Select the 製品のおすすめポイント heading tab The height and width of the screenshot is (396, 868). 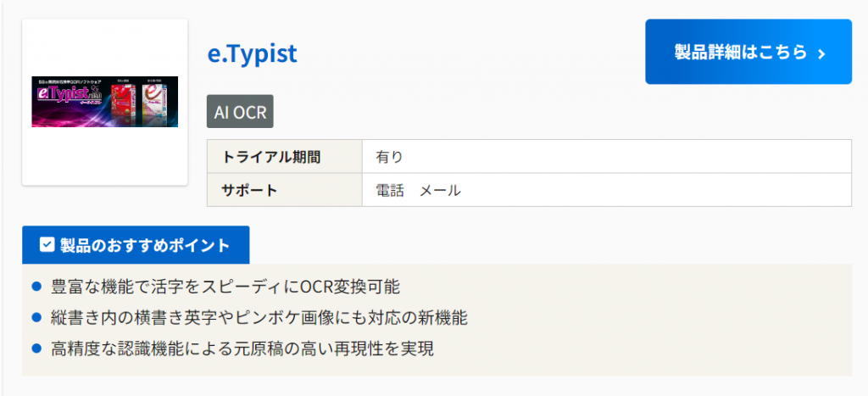pos(136,245)
